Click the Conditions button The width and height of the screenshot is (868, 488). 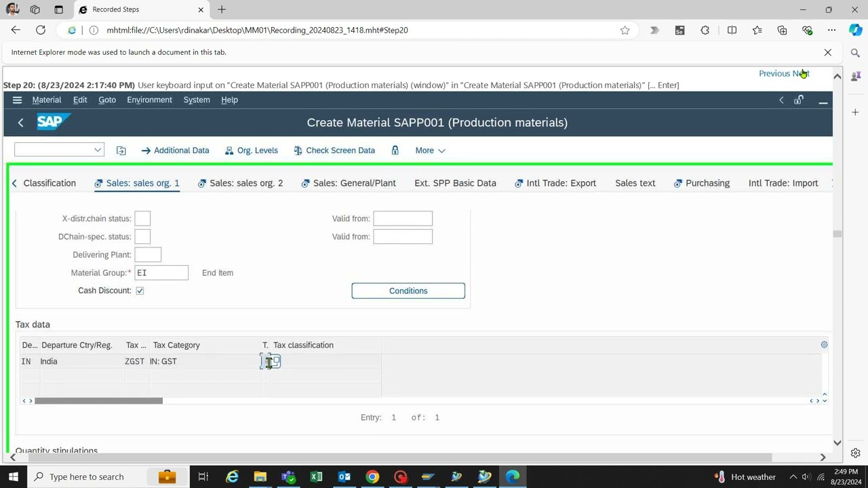(408, 291)
